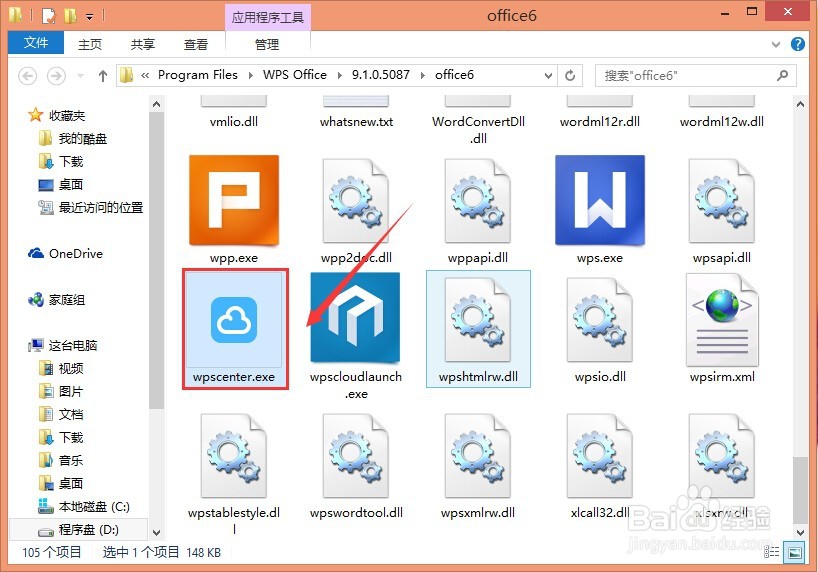This screenshot has width=818, height=572.
Task: Go up one folder level
Action: [x=103, y=76]
